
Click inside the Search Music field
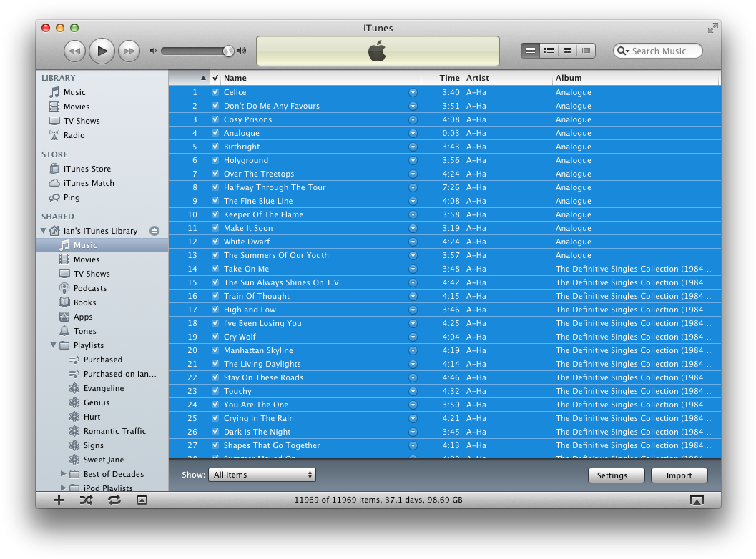[658, 51]
